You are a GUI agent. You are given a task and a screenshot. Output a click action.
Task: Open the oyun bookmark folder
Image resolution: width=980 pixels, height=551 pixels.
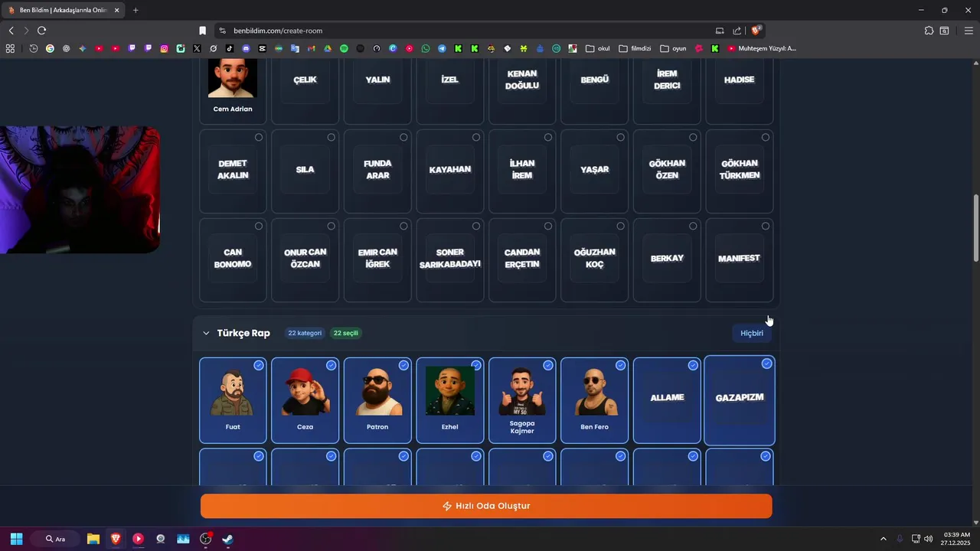(673, 48)
